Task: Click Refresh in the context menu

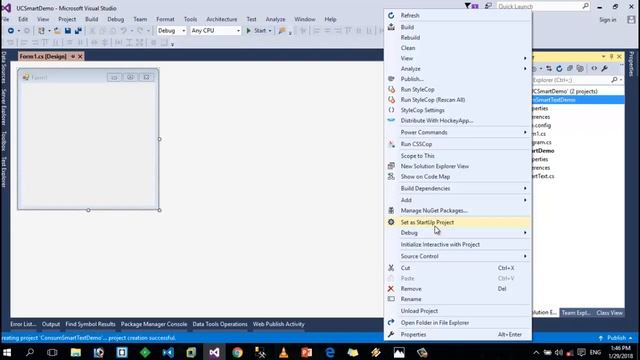Action: pyautogui.click(x=458, y=16)
